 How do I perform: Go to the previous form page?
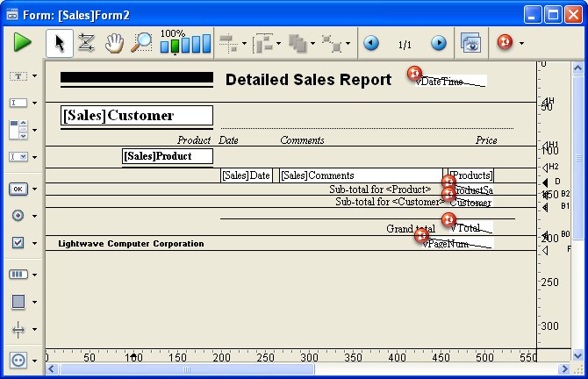(x=371, y=43)
